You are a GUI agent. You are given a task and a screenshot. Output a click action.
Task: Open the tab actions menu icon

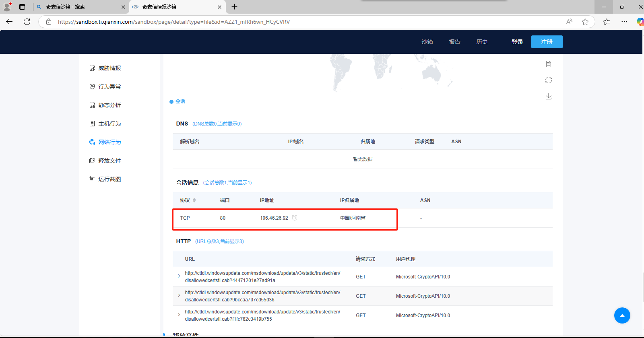coord(22,7)
